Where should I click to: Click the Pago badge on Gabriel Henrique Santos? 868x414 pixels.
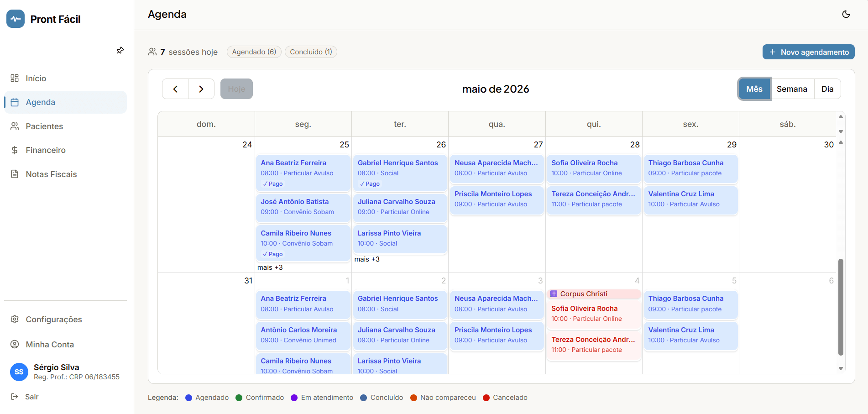point(370,184)
